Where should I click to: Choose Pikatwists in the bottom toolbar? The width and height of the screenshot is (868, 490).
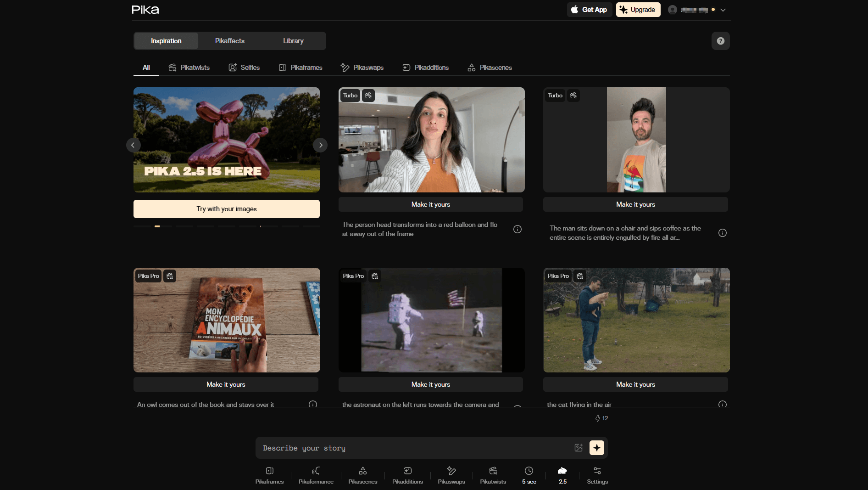point(493,475)
